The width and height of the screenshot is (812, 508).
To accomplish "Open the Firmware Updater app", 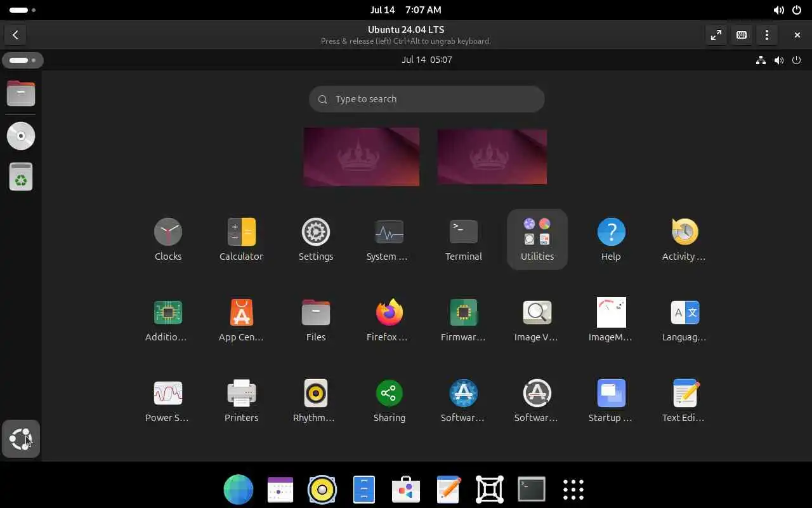I will (463, 320).
